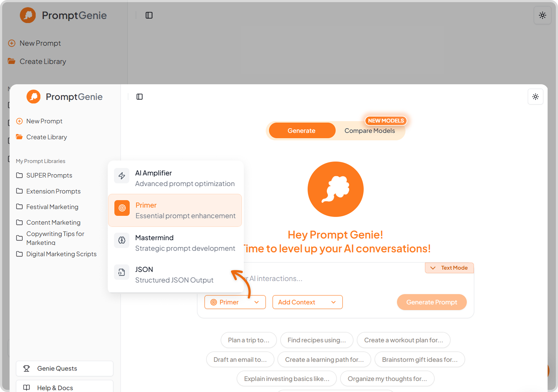Click the Mastermind brain icon
Viewport: 558px width, 392px height.
pos(122,240)
